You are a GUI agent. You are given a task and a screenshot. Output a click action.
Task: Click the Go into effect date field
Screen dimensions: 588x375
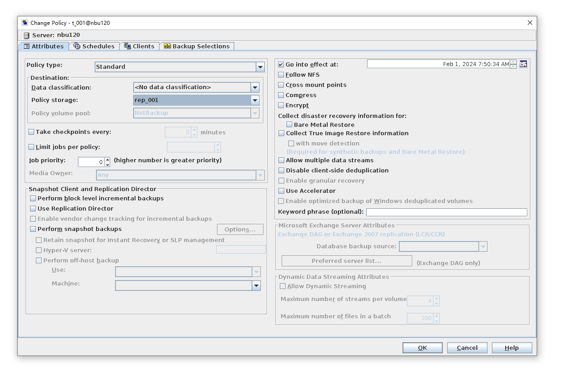pos(438,64)
